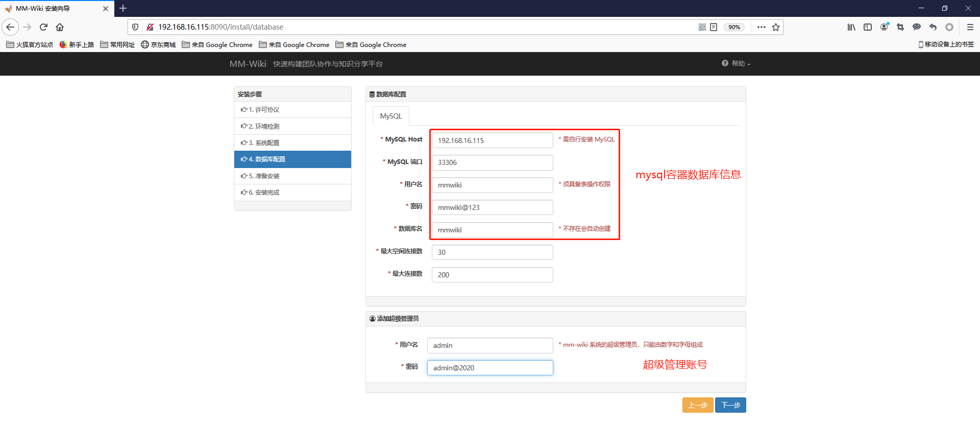Reset the 90% zoom level badge

pyautogui.click(x=734, y=27)
